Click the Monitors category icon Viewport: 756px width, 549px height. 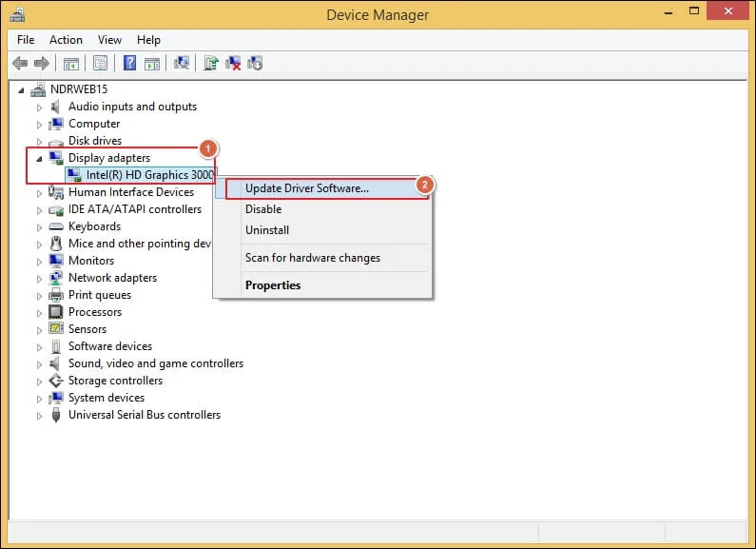tap(56, 261)
